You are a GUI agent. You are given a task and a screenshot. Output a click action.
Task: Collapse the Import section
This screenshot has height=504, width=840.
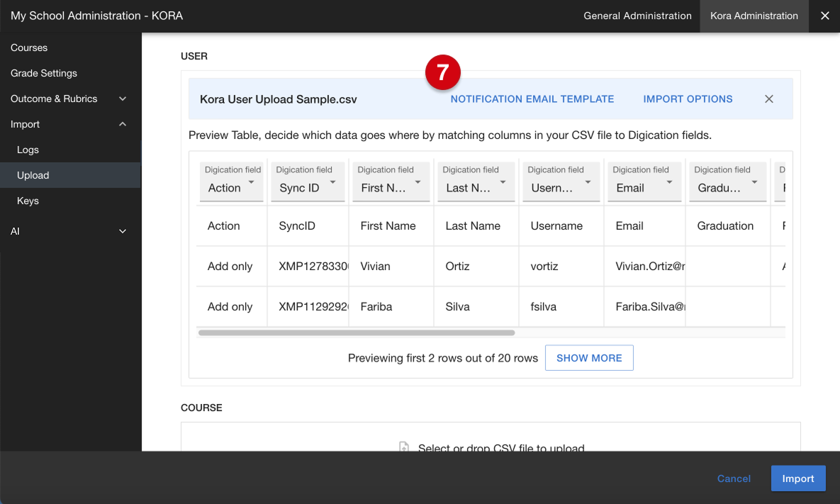coord(69,124)
